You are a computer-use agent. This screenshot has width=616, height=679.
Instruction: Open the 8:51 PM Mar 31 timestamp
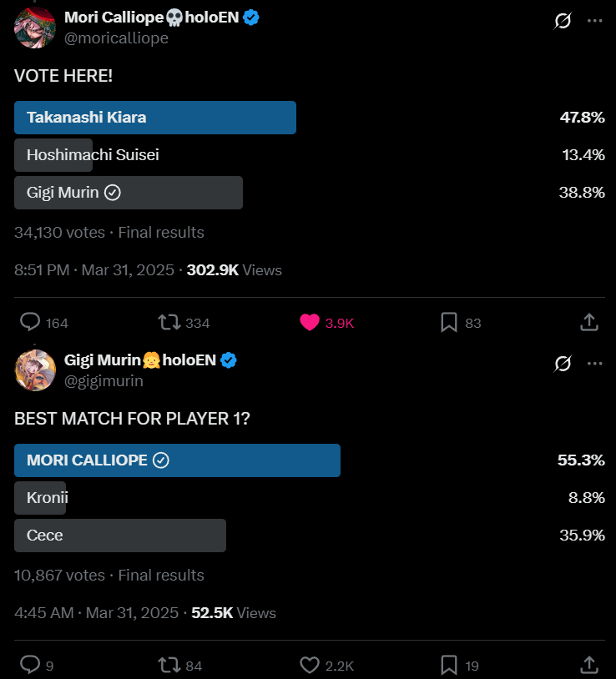(94, 270)
